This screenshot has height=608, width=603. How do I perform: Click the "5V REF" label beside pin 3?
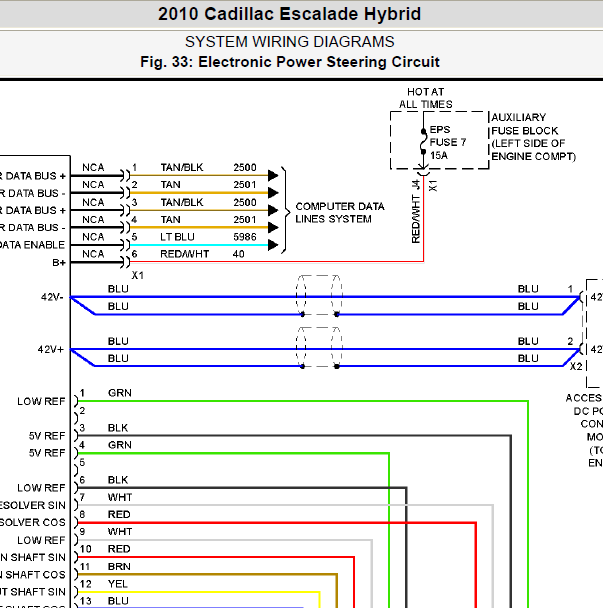47,436
